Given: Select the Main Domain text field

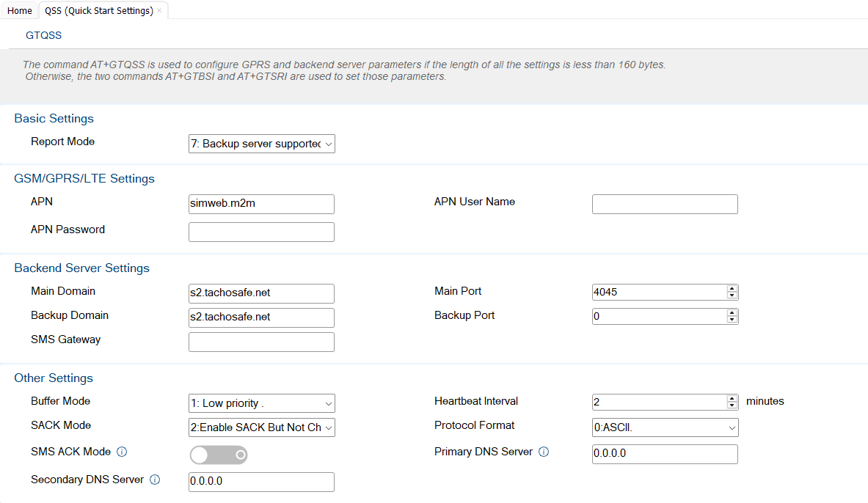Looking at the screenshot, I should tap(261, 293).
